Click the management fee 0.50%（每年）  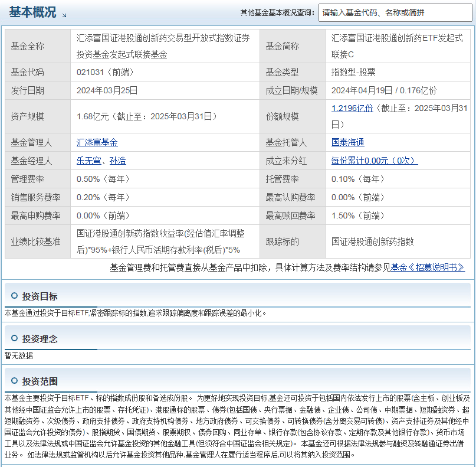tap(103, 179)
